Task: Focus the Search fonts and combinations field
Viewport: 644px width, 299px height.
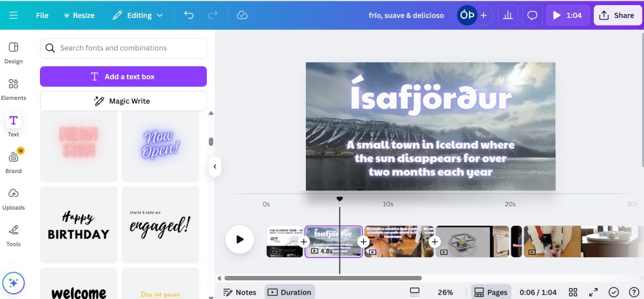Action: pos(123,48)
